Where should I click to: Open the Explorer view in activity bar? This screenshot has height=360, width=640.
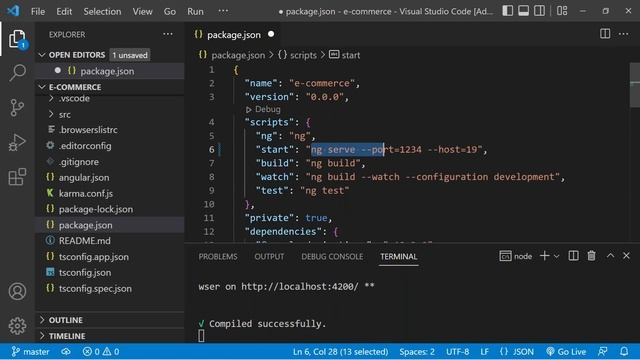click(17, 39)
